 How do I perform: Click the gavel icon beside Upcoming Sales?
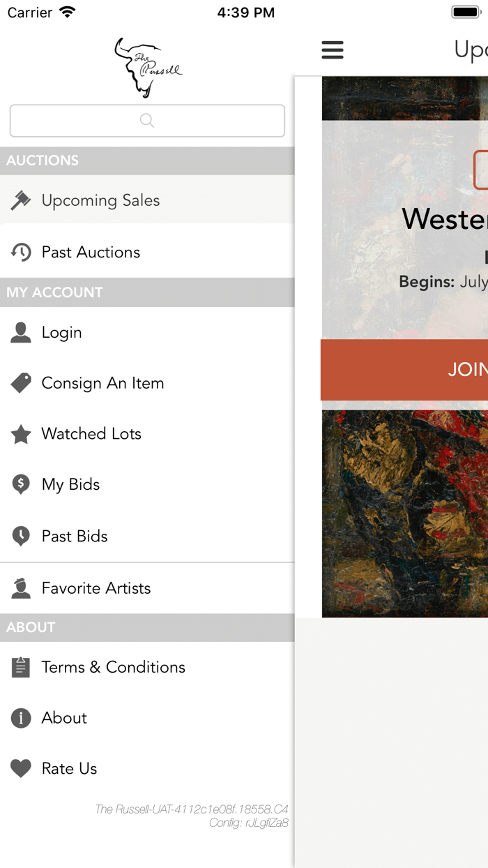click(21, 201)
